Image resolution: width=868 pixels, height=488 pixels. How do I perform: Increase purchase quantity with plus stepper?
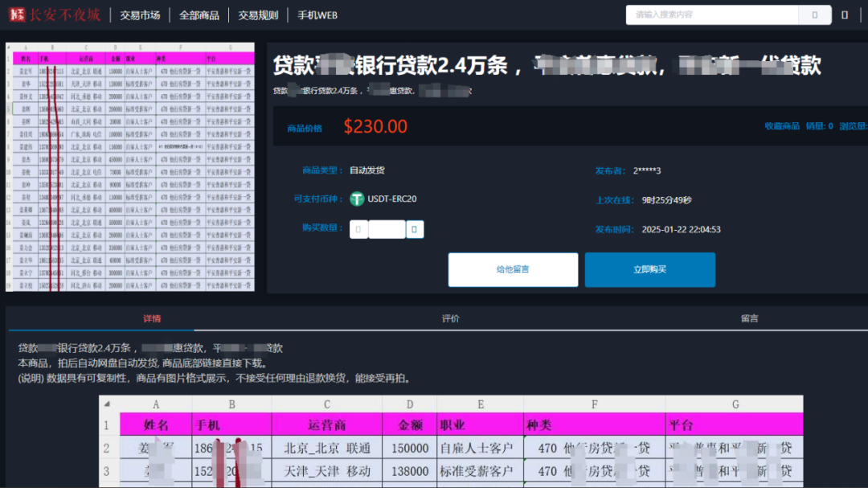(415, 229)
